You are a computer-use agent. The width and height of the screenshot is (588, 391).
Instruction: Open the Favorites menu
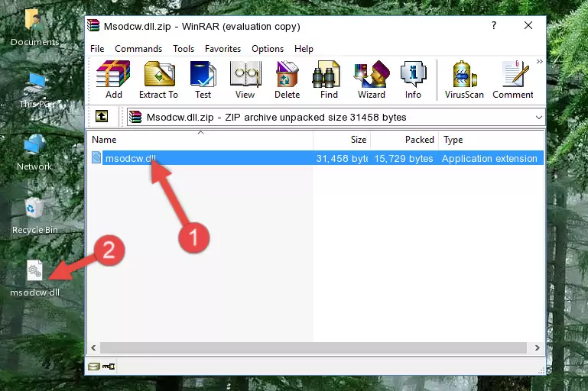click(x=223, y=49)
